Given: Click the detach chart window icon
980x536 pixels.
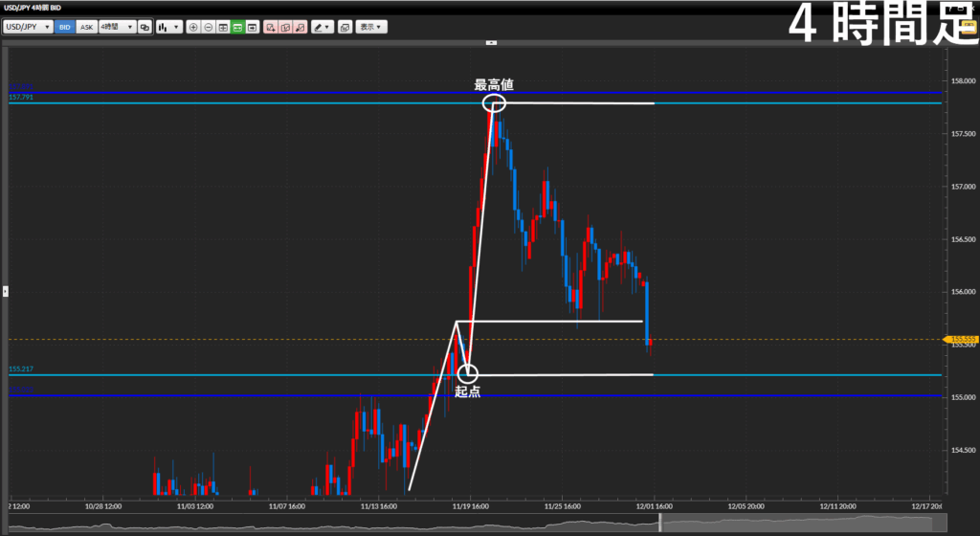Looking at the screenshot, I should (345, 27).
